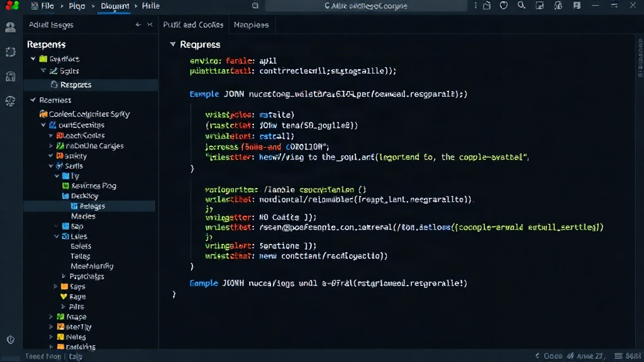
Task: Open the building icon in left sidebar
Action: [10, 76]
